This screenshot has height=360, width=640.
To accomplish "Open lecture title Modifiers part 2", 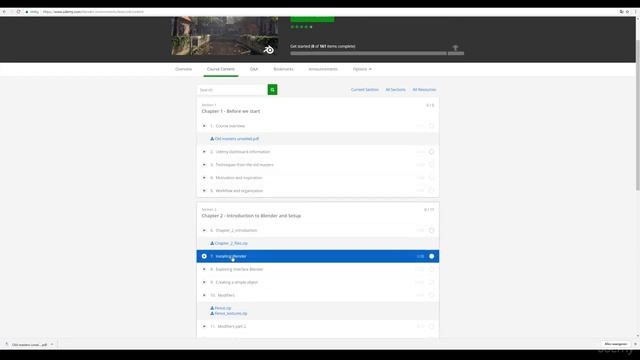I will 232,327.
